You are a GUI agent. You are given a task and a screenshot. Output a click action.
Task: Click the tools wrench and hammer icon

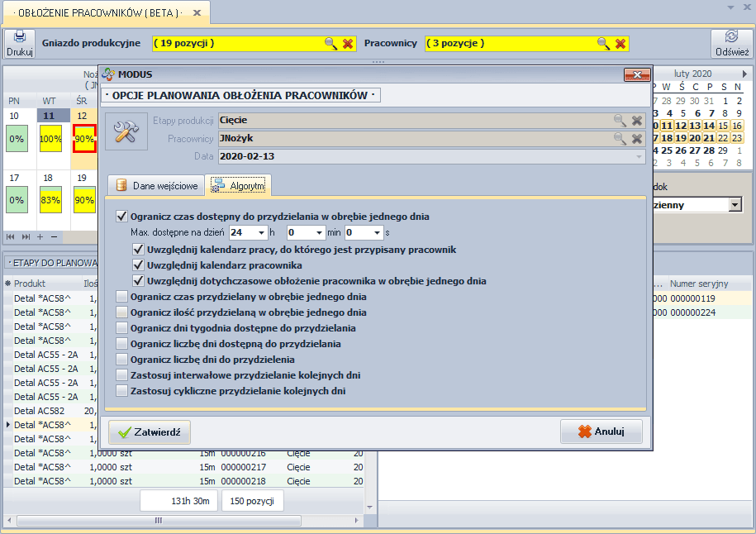pos(126,131)
